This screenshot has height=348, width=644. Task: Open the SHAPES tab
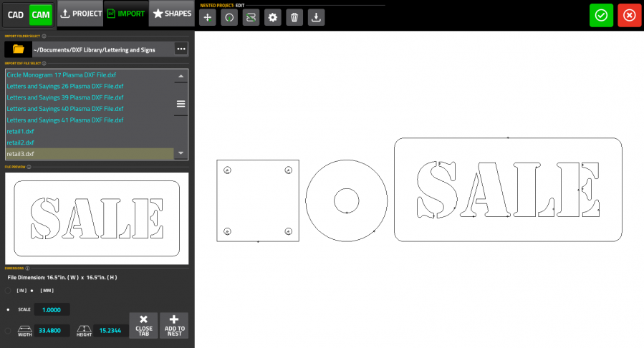pyautogui.click(x=172, y=14)
